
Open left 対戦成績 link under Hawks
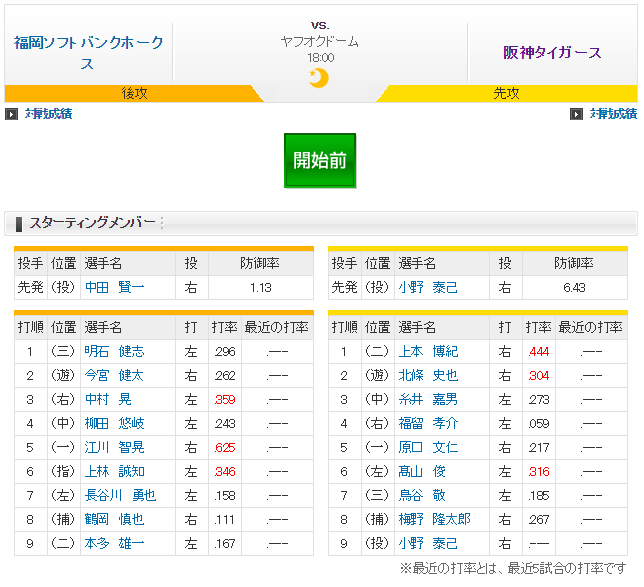pos(48,114)
